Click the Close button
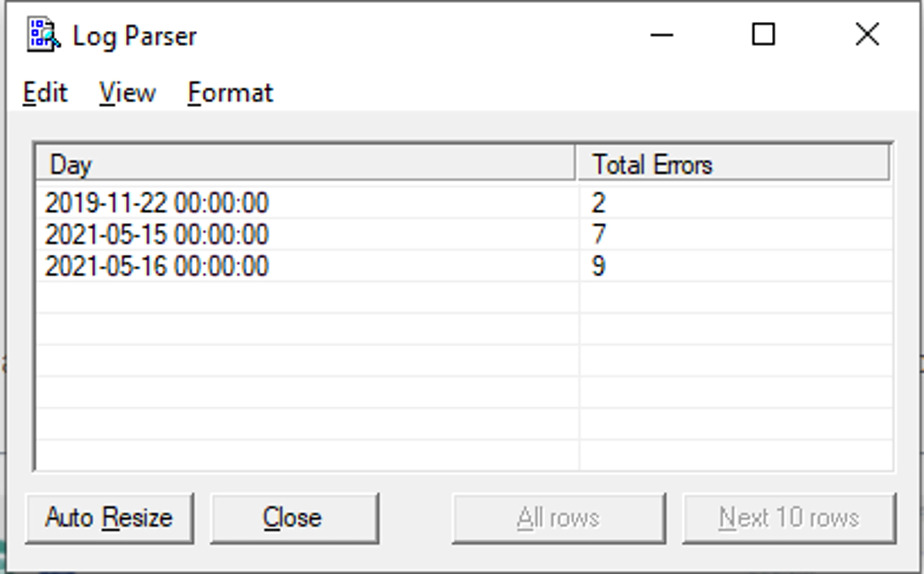Screen dimensions: 924x574 click(x=295, y=519)
